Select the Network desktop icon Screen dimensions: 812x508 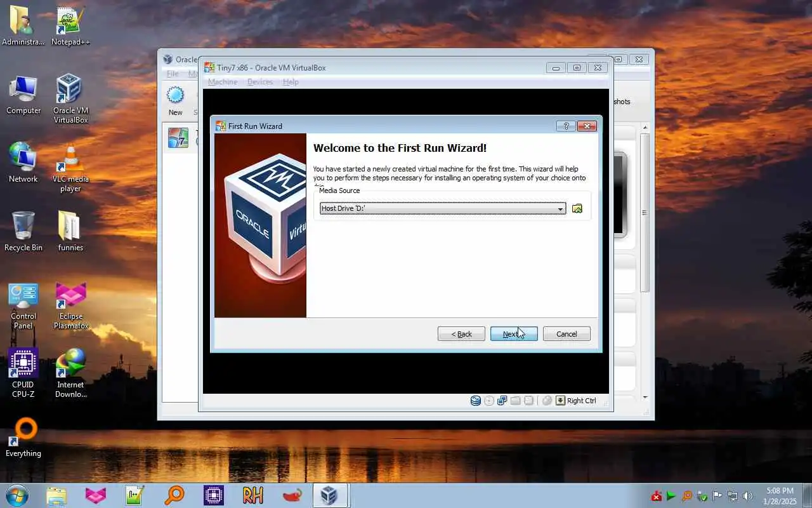click(23, 163)
